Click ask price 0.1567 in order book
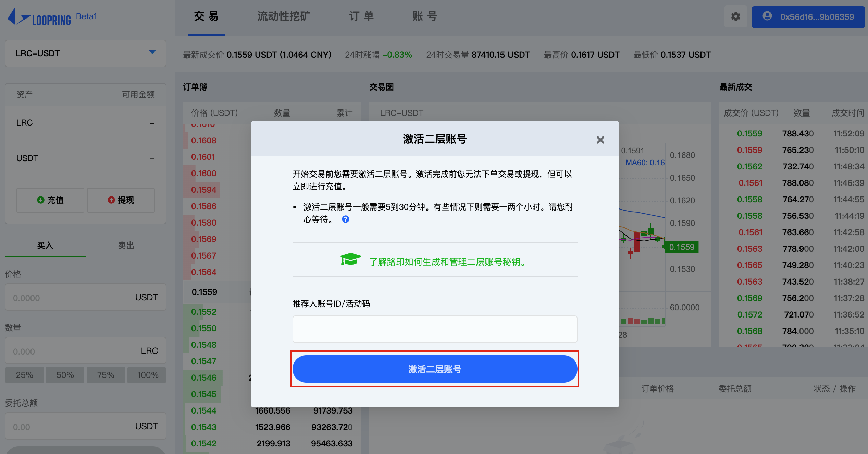Viewport: 868px width, 454px height. pyautogui.click(x=204, y=255)
